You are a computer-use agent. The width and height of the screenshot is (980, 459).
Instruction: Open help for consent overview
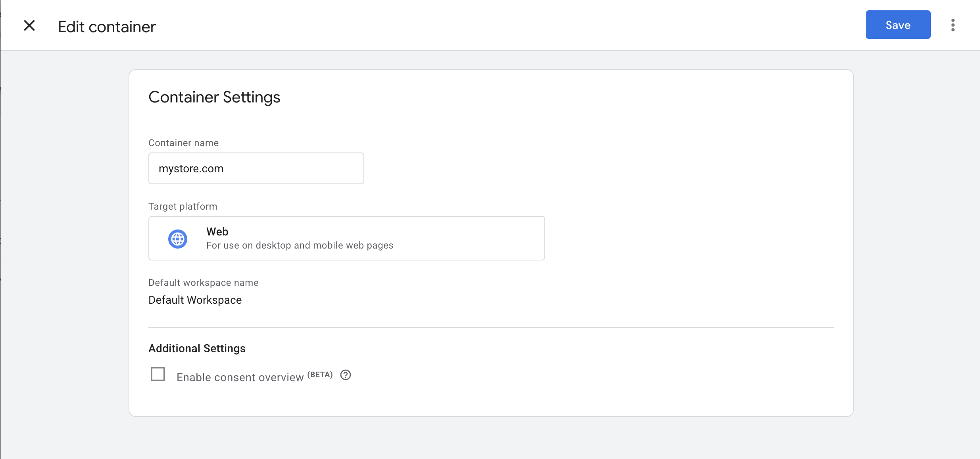[x=346, y=375]
